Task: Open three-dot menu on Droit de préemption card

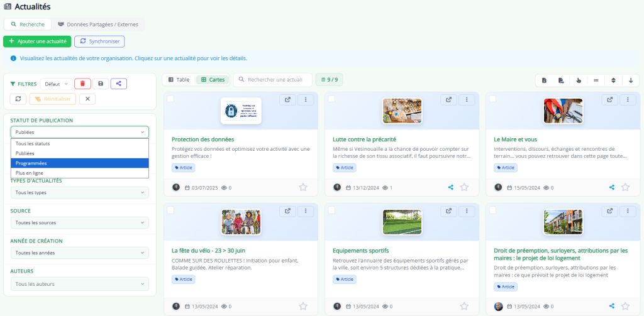Action: point(628,211)
